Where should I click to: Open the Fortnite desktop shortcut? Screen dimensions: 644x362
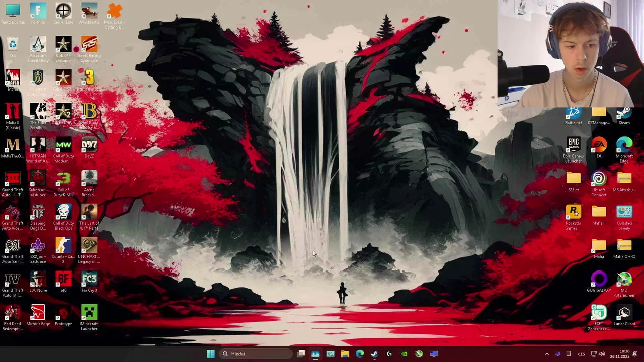coord(38,14)
